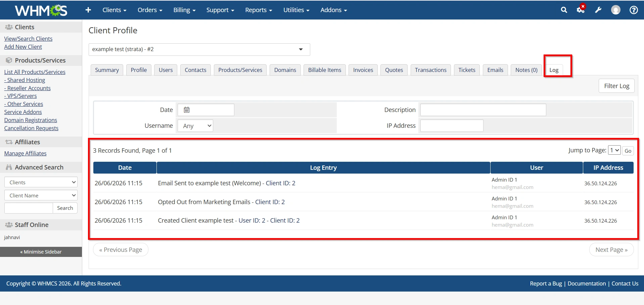644x305 pixels.
Task: Focus the IP Address input field
Action: (x=452, y=126)
